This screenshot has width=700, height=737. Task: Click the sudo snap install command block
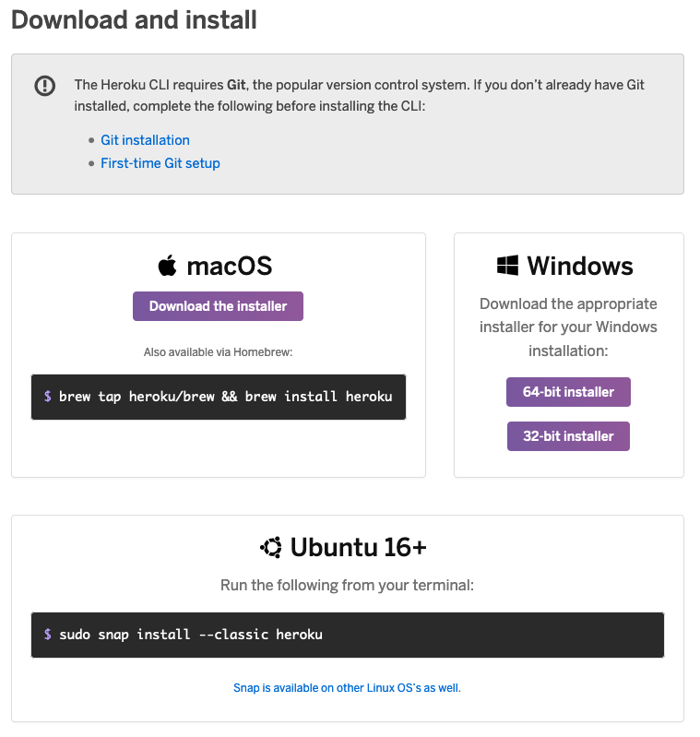(347, 635)
